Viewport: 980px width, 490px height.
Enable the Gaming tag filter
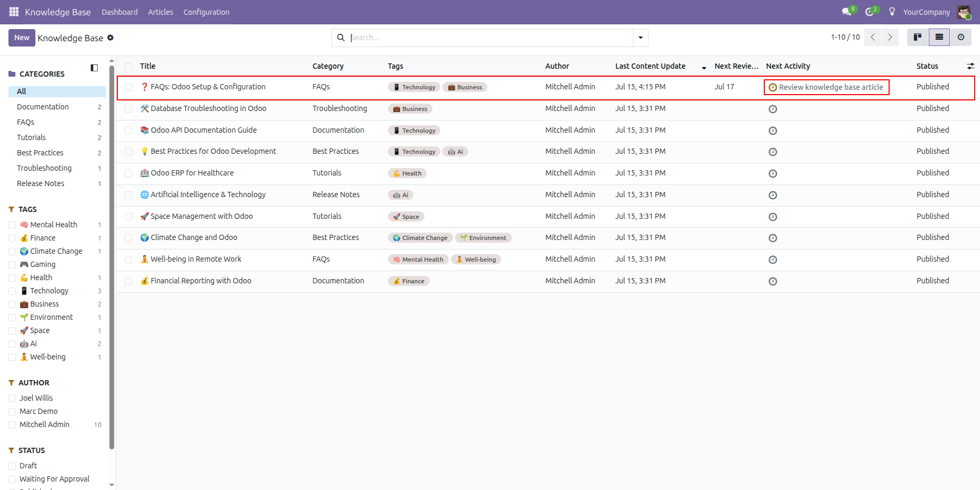(x=12, y=265)
